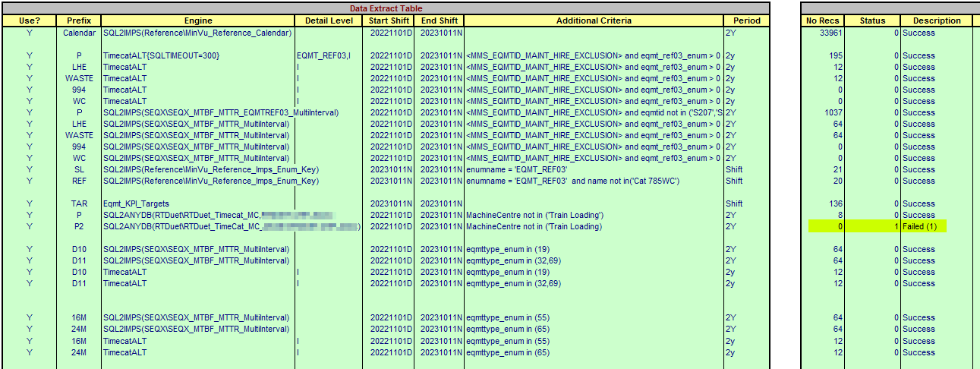
Task: Select the 'No Recs' column header
Action: click(822, 20)
